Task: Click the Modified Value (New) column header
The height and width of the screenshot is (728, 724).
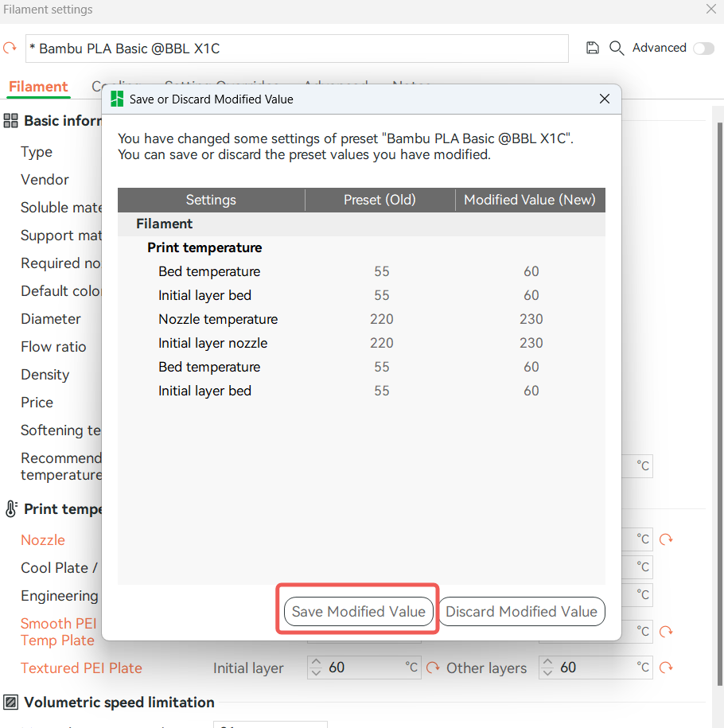Action: (530, 200)
